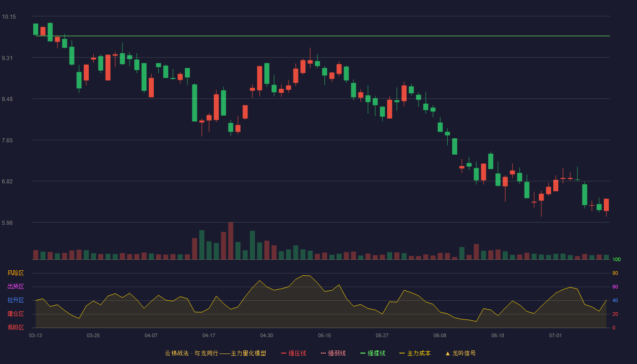
Task: Click the green 100 indicator axis value
Action: 617,260
